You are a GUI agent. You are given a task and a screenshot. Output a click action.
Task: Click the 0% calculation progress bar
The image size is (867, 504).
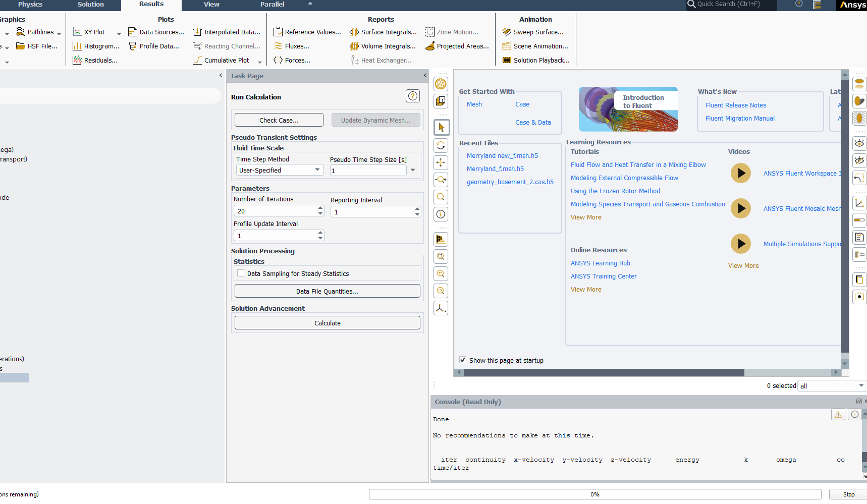click(x=595, y=494)
